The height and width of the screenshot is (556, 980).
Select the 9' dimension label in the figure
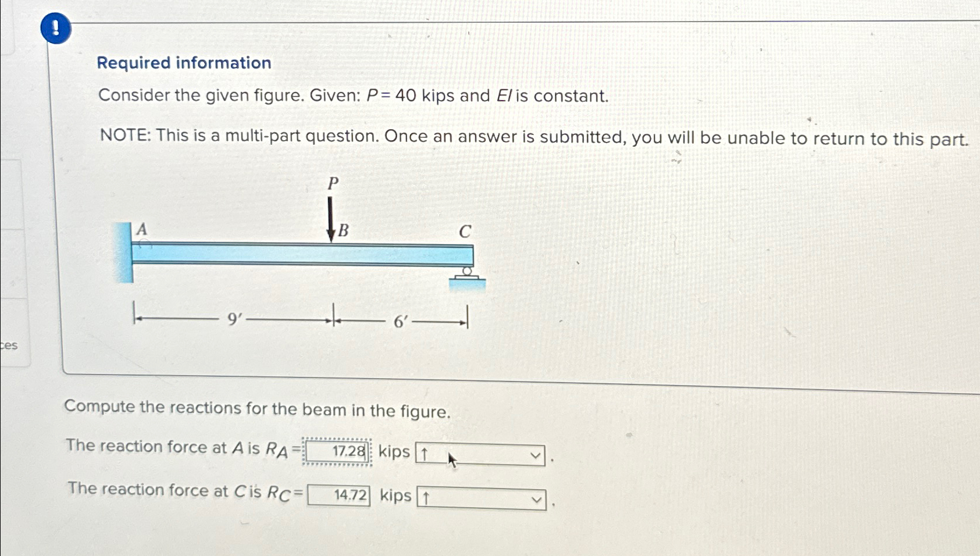point(233,319)
